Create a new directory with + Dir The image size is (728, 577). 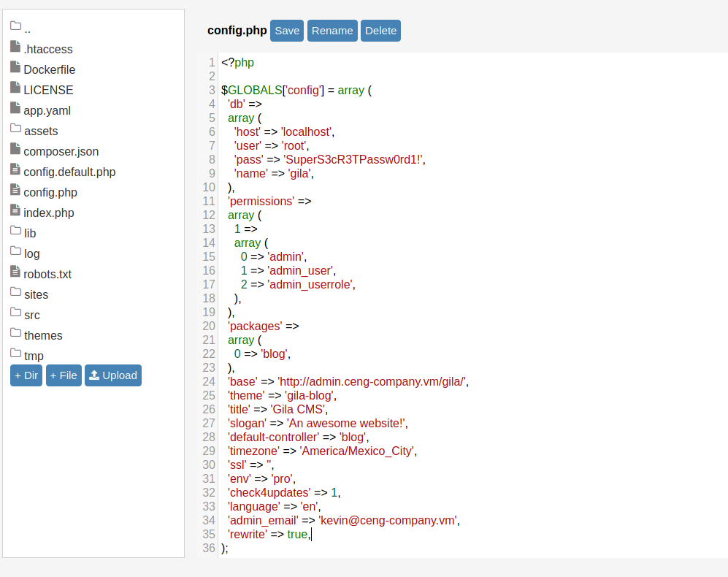point(26,375)
